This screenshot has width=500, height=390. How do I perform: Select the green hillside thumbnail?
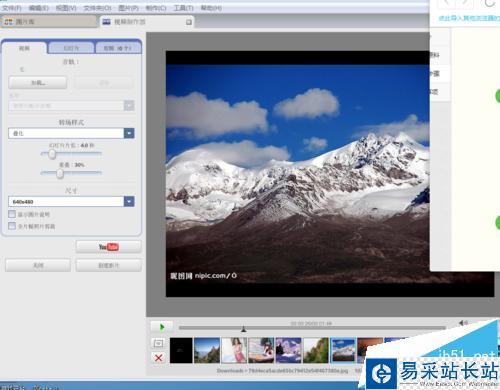(x=316, y=350)
